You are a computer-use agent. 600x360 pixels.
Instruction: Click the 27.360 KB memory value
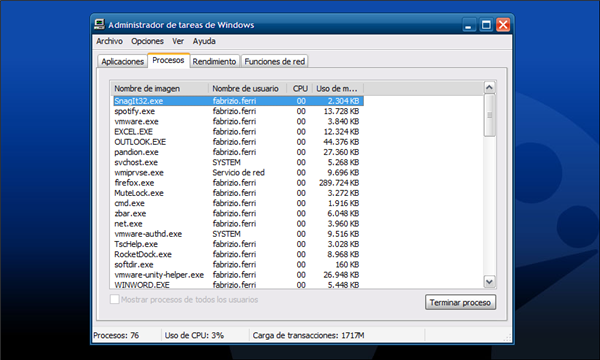tap(341, 152)
